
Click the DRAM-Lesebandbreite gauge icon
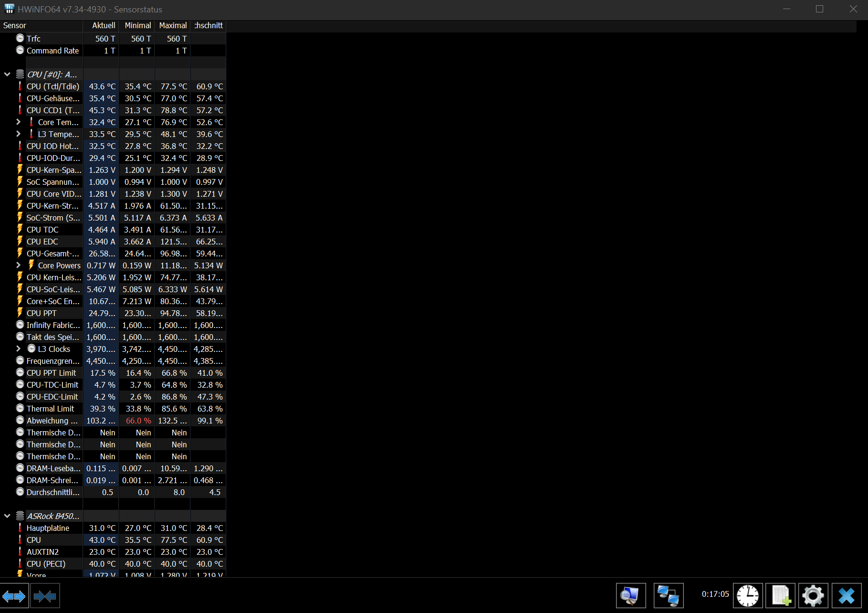pyautogui.click(x=20, y=468)
